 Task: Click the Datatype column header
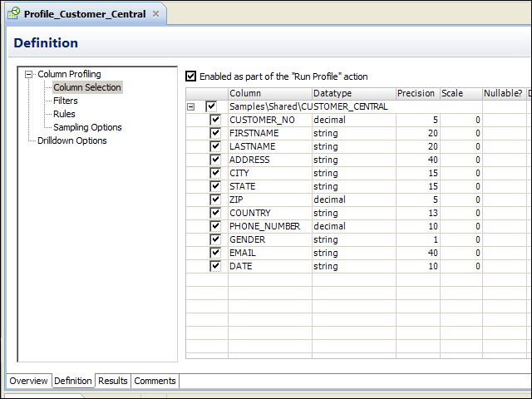pos(354,93)
